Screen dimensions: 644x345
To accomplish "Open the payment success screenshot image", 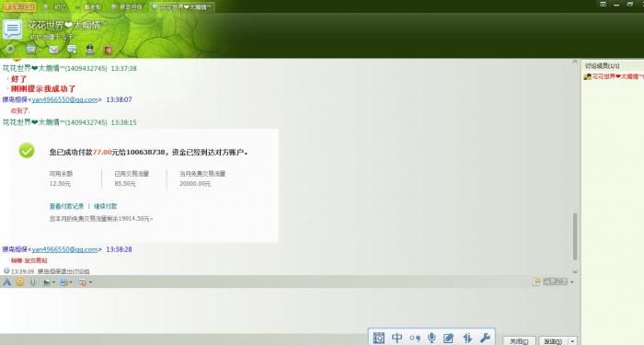I will [139, 186].
